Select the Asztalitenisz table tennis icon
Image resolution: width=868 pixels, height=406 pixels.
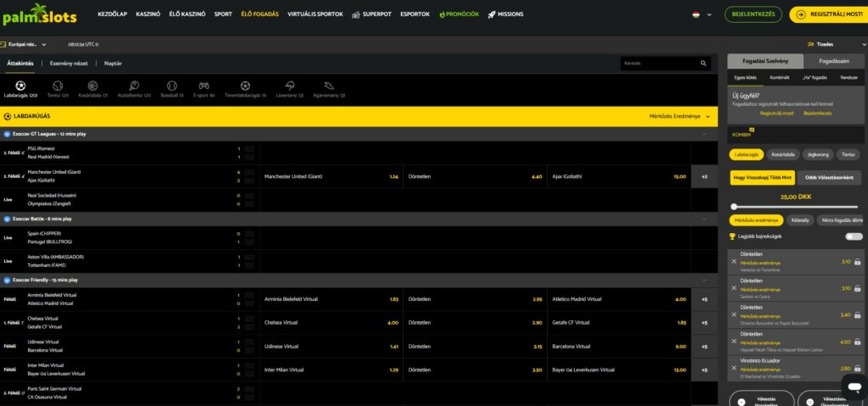click(x=134, y=86)
